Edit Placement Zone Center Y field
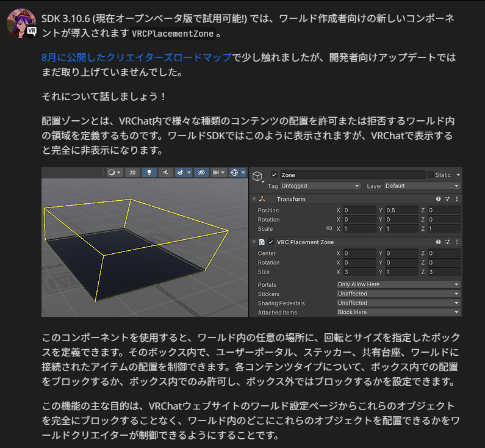 point(401,253)
